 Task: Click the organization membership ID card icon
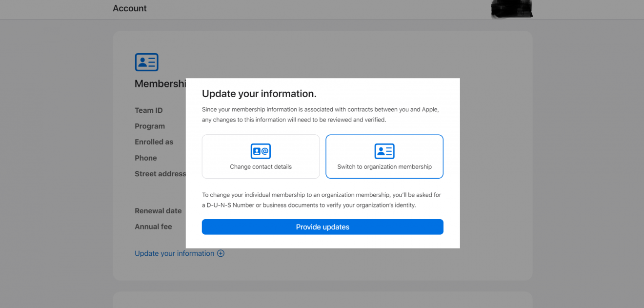click(384, 151)
